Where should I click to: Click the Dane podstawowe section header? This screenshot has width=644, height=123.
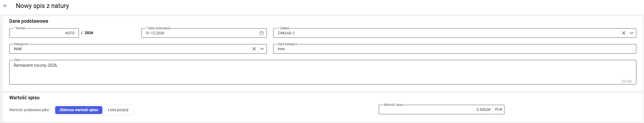29,21
